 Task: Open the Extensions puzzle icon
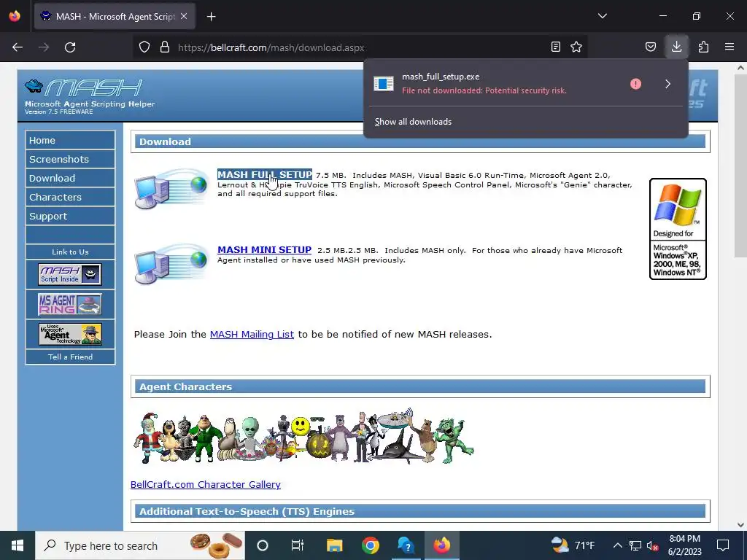point(704,47)
